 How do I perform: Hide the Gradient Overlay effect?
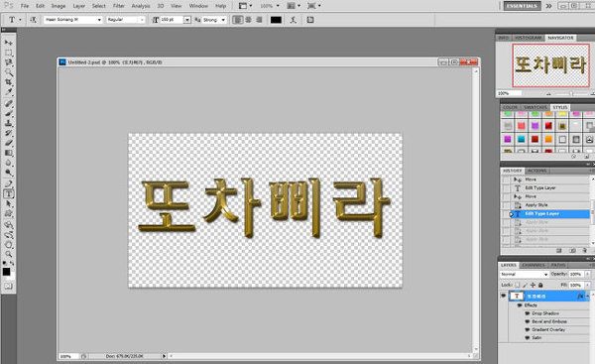tap(528, 330)
